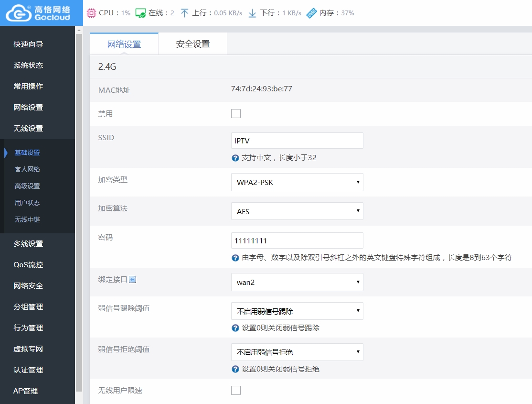Click the CPU usage chip icon
This screenshot has height=404, width=532.
pos(91,13)
